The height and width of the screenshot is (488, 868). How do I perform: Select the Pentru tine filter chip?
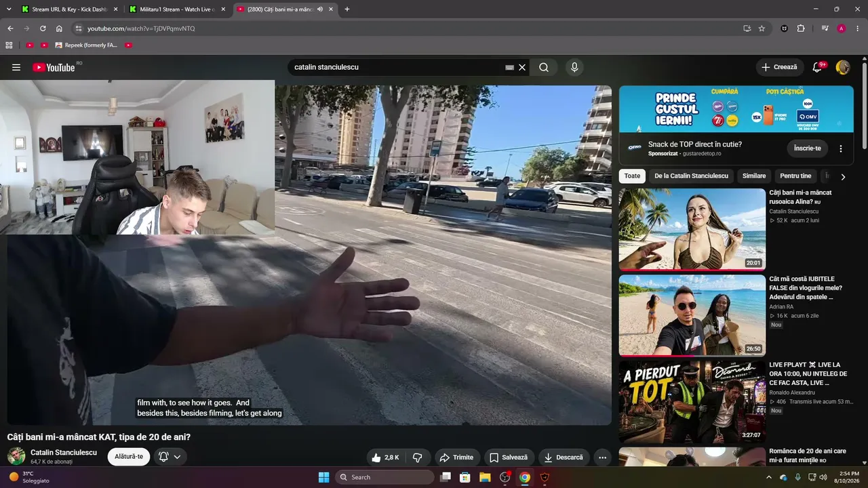(795, 176)
